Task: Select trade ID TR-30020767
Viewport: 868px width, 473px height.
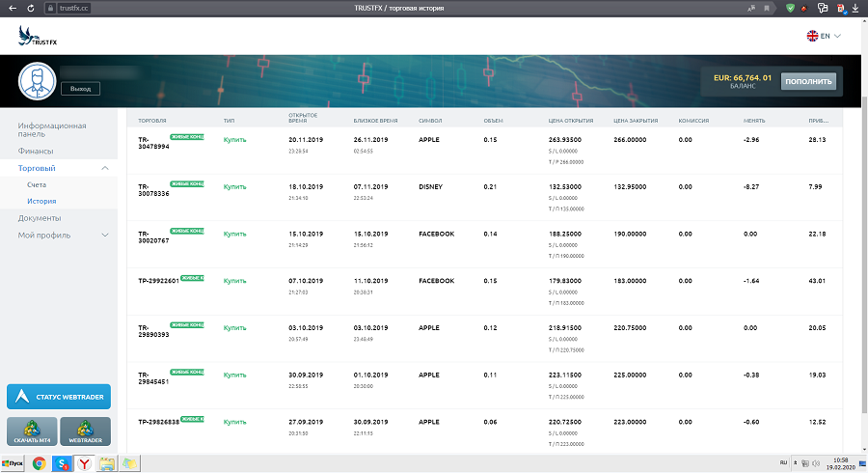Action: [x=153, y=237]
